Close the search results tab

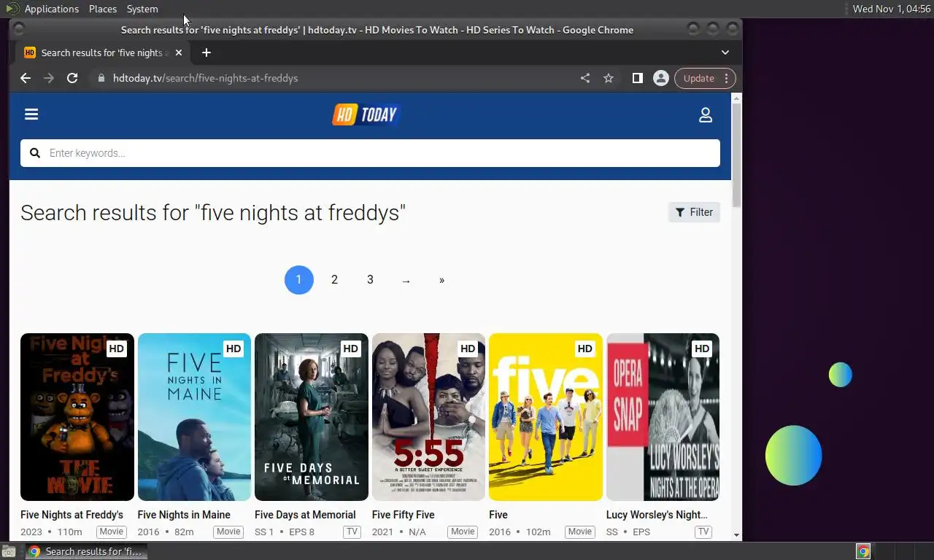[x=179, y=52]
